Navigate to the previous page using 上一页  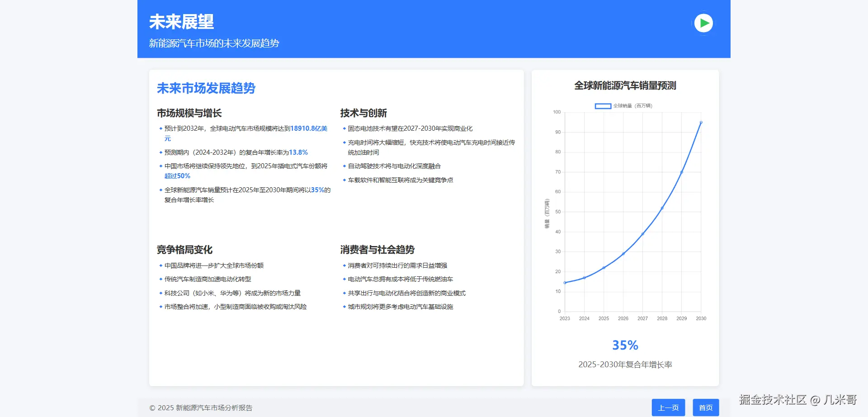click(668, 407)
